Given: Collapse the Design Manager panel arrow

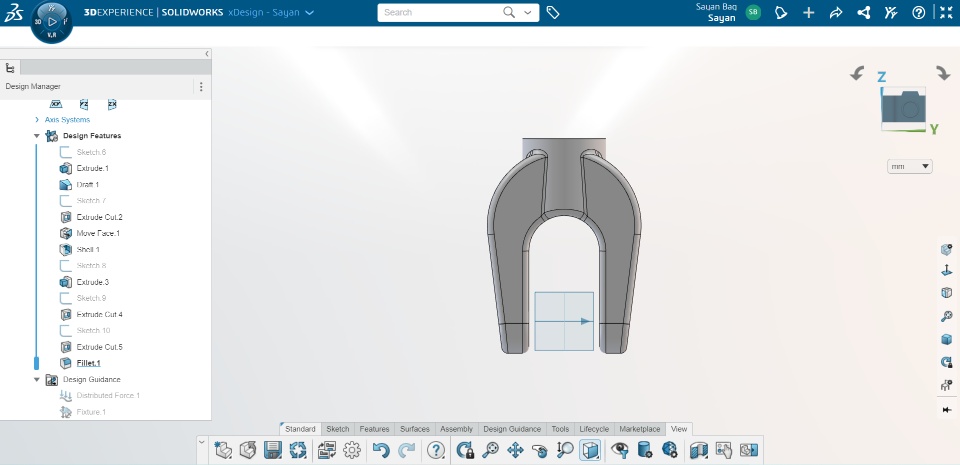Looking at the screenshot, I should [206, 54].
